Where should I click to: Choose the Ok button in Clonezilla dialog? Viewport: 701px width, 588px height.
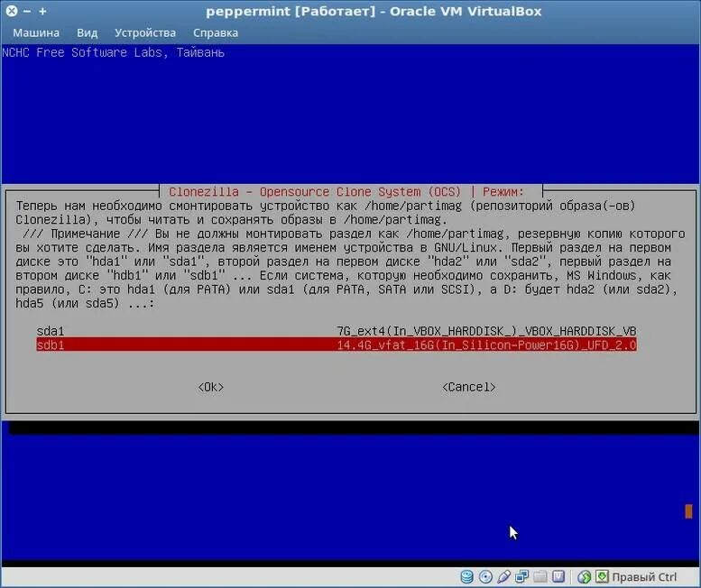210,387
